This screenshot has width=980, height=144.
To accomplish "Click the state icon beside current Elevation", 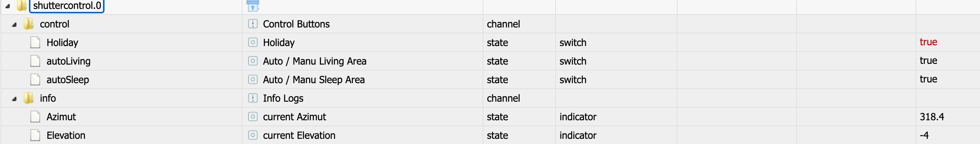I will click(253, 135).
